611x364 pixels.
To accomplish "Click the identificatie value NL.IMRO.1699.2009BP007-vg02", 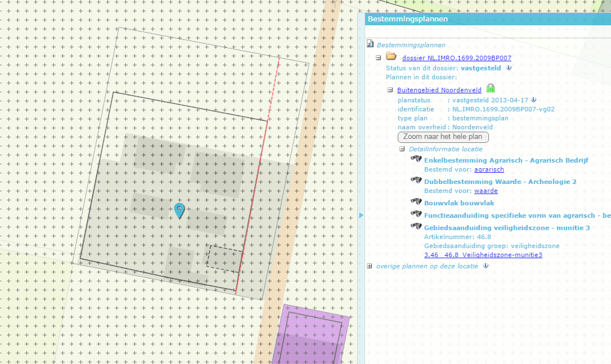I will [x=504, y=110].
